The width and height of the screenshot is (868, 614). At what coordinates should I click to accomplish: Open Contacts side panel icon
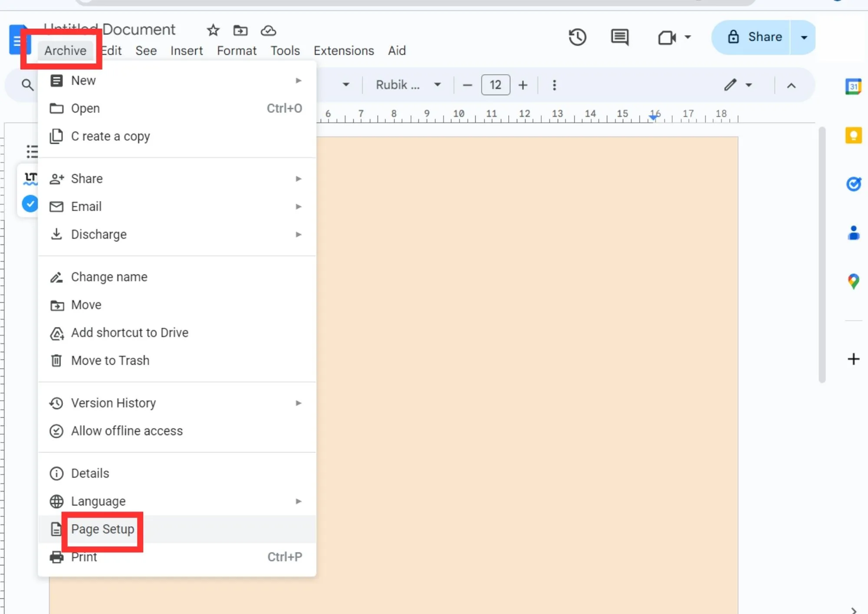point(853,233)
